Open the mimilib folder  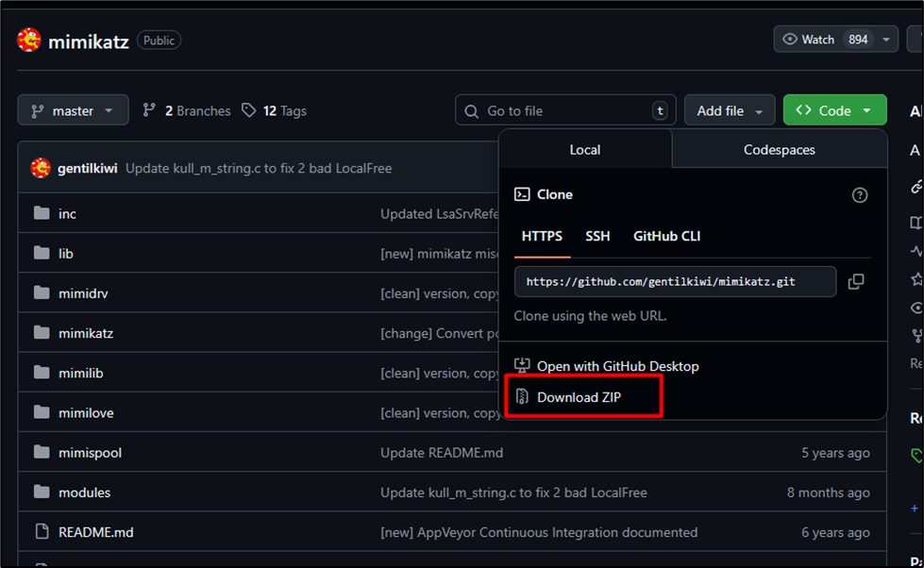pos(81,373)
